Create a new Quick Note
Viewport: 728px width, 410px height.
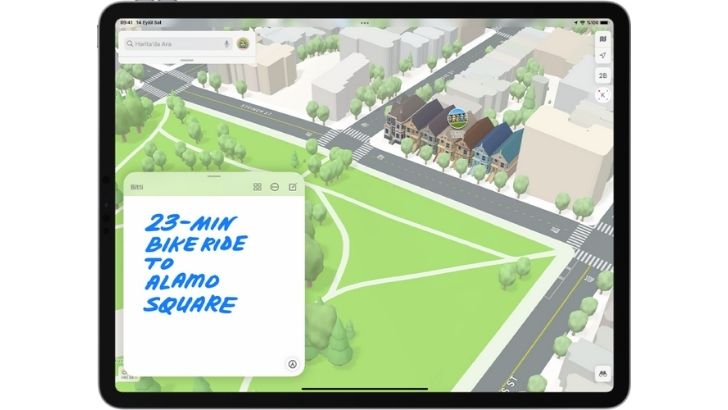click(293, 187)
